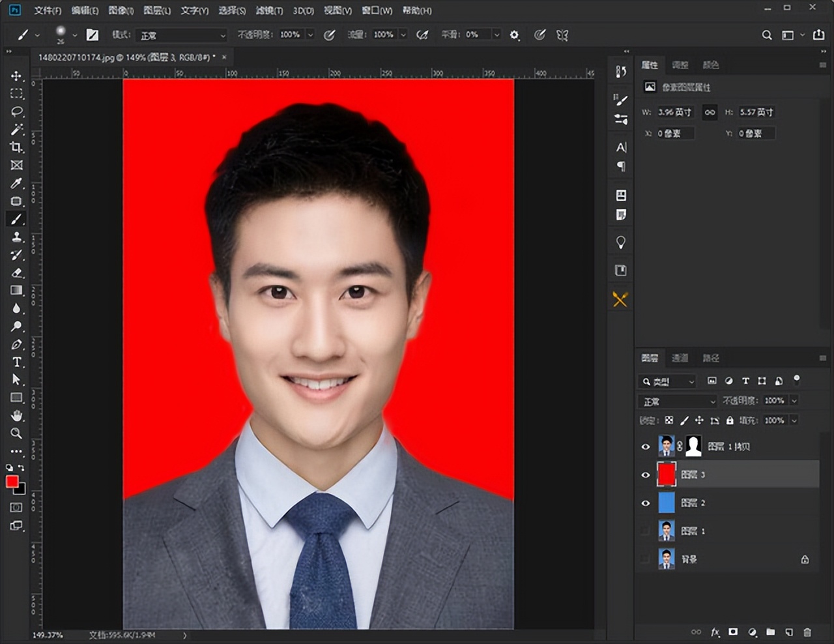Click the delete layer trash button
This screenshot has width=834, height=644.
click(x=807, y=632)
